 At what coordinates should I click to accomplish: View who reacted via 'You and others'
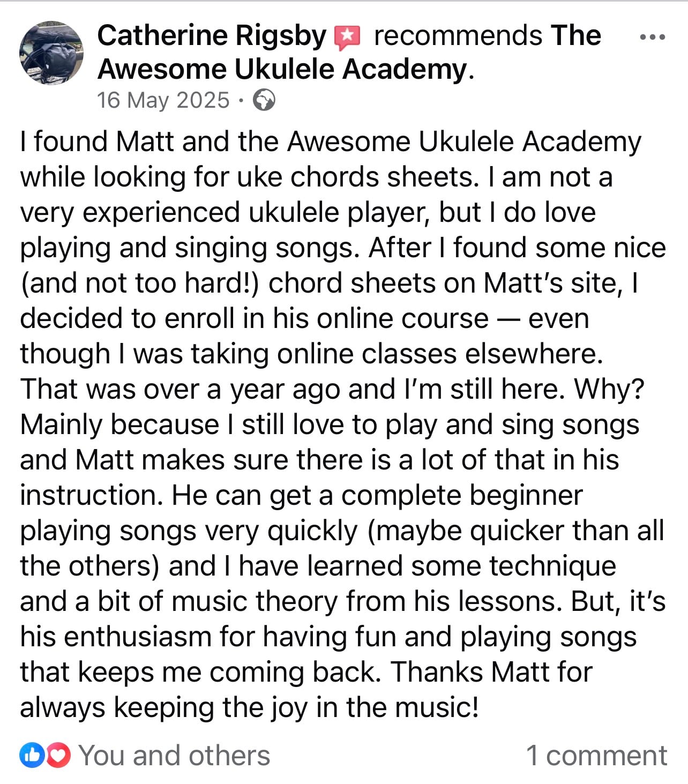pos(174,756)
